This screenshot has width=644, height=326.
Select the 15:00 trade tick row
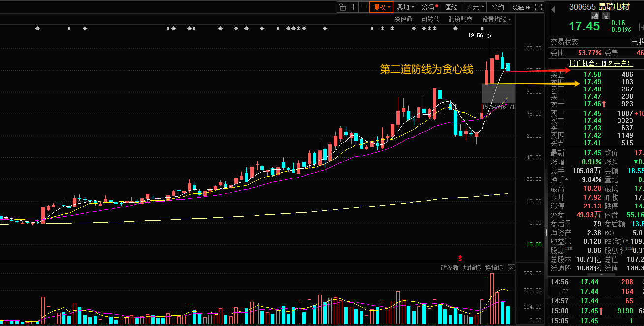point(597,311)
